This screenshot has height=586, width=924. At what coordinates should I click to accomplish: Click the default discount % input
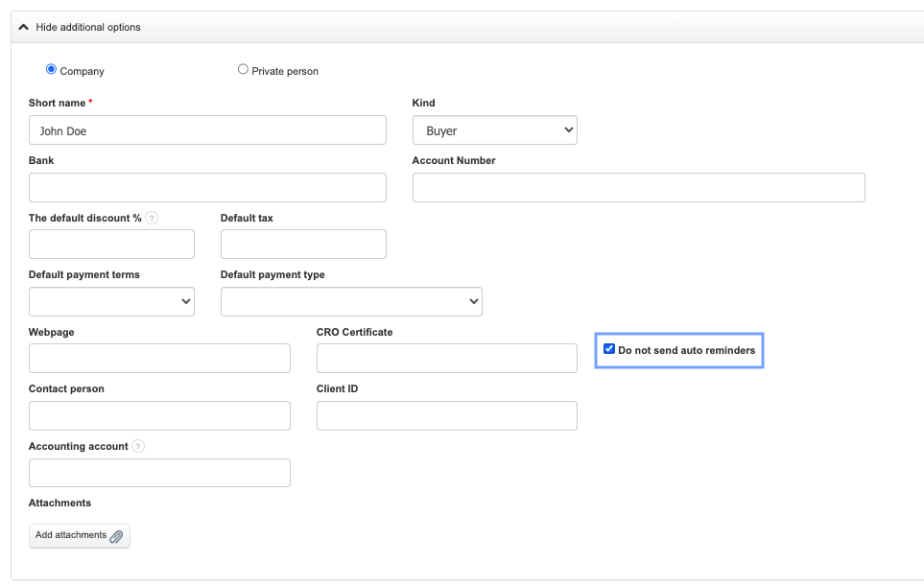(x=111, y=245)
